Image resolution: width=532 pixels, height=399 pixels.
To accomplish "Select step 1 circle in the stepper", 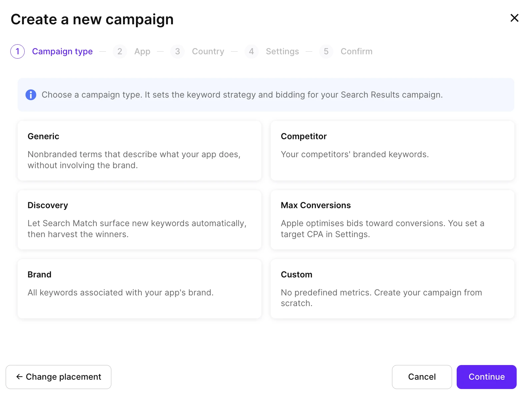I will [x=18, y=51].
